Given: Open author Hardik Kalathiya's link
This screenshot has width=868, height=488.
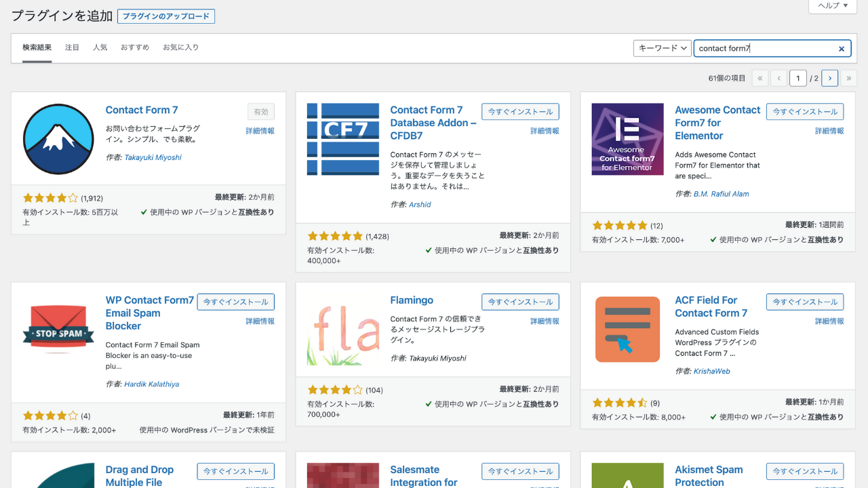Looking at the screenshot, I should click(x=152, y=384).
